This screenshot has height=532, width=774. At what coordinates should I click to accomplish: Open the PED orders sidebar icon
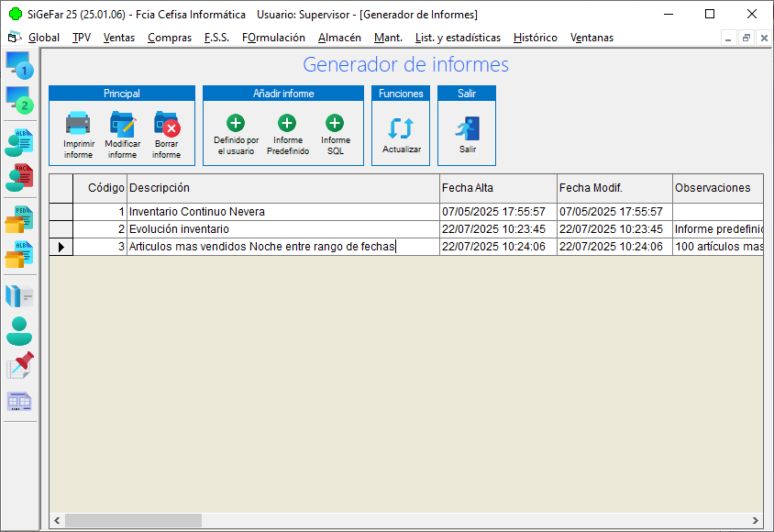coord(20,219)
